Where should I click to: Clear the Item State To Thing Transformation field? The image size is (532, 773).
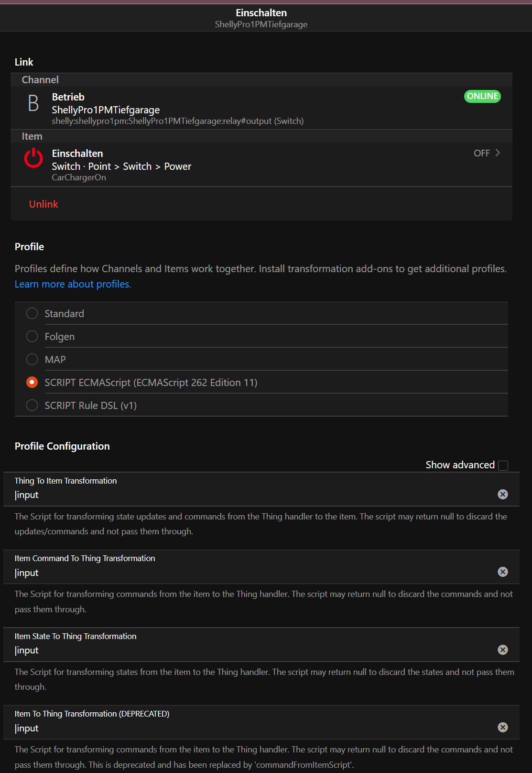(502, 650)
